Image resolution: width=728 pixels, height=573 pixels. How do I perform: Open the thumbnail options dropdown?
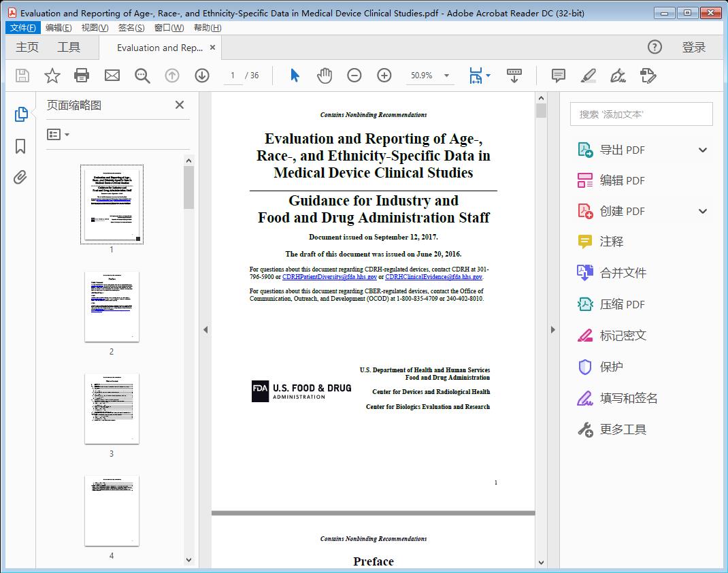(58, 135)
